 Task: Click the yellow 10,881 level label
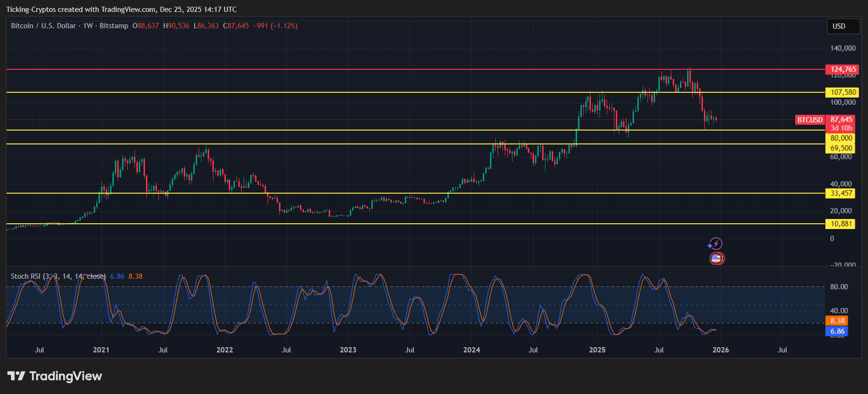(841, 224)
